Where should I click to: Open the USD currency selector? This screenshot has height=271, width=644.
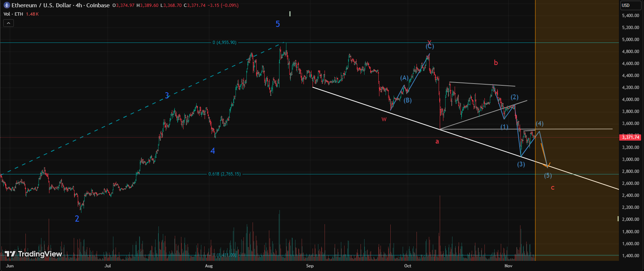tap(630, 5)
